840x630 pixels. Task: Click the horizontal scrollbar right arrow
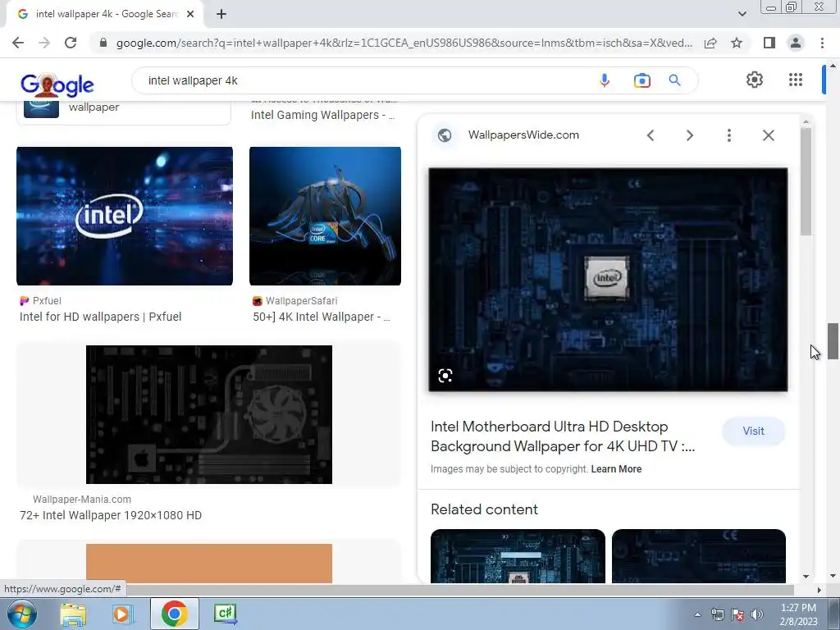coord(819,590)
